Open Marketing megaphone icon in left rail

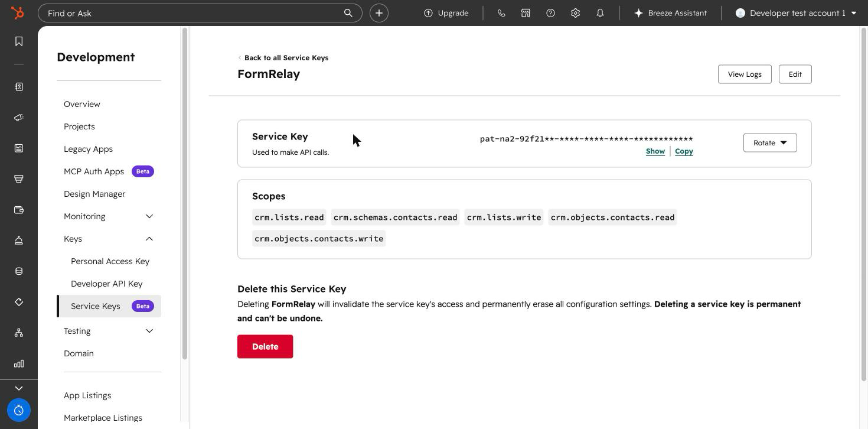[x=19, y=118]
